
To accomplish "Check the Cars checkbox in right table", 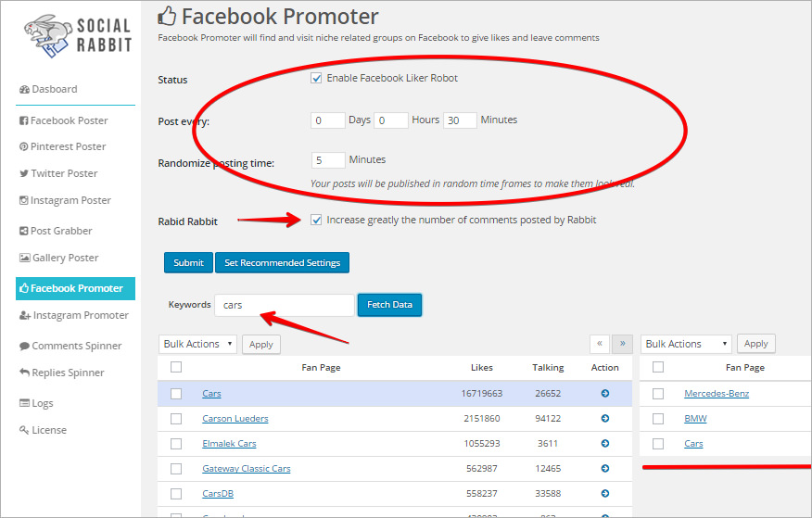I will coord(658,444).
